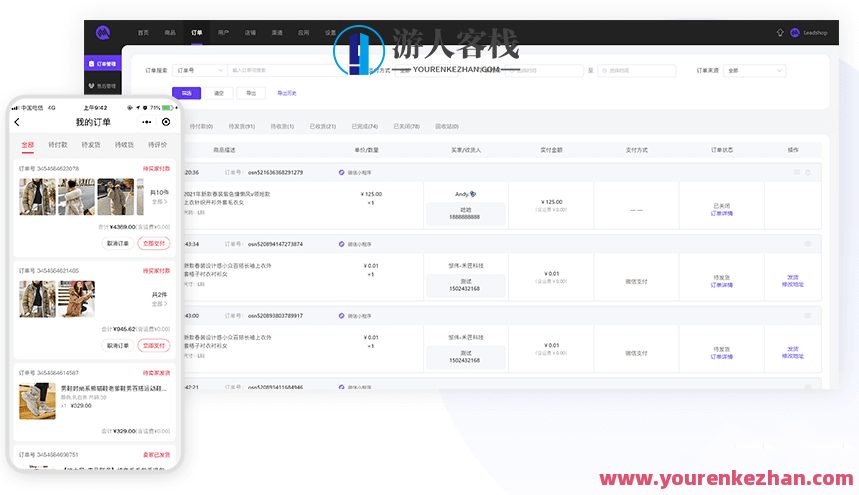Image resolution: width=859 pixels, height=495 pixels.
Task: Click the mini-program source icon for order osn520894147273874
Action: (x=341, y=244)
